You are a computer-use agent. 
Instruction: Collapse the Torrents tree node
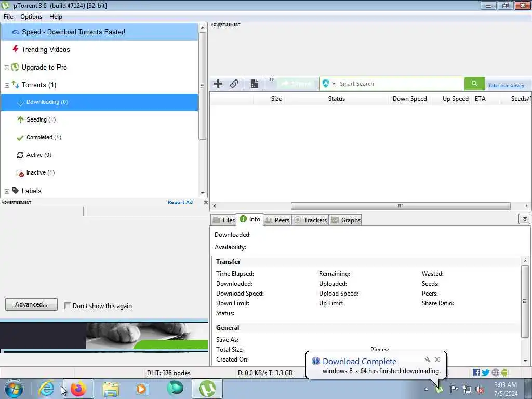tap(7, 85)
